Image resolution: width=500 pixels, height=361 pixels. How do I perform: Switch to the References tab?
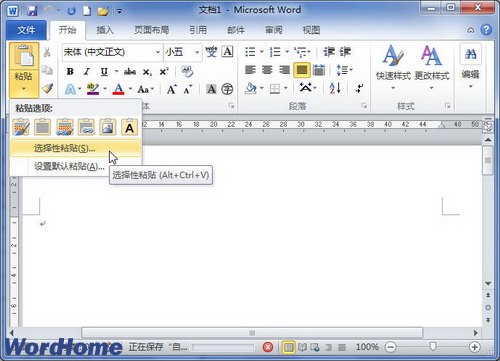click(198, 30)
